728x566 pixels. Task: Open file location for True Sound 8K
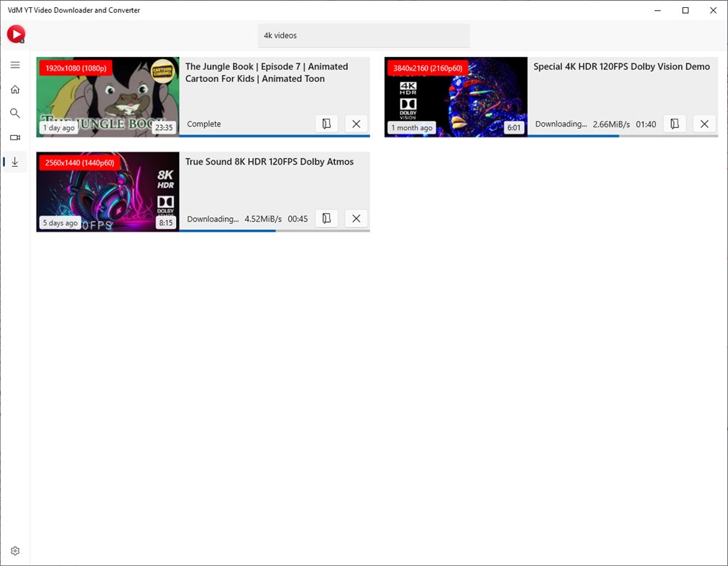(x=326, y=219)
